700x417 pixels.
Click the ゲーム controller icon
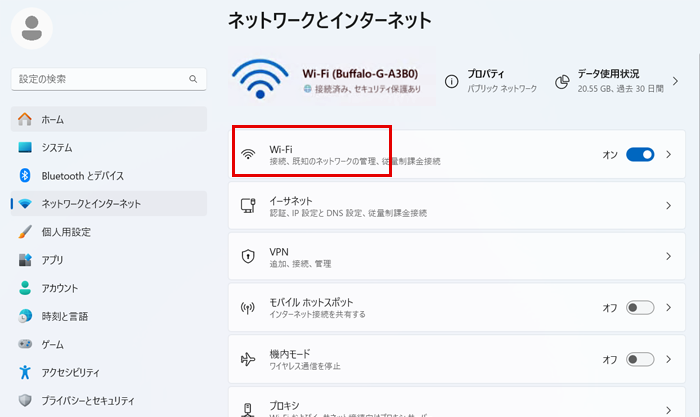click(25, 344)
